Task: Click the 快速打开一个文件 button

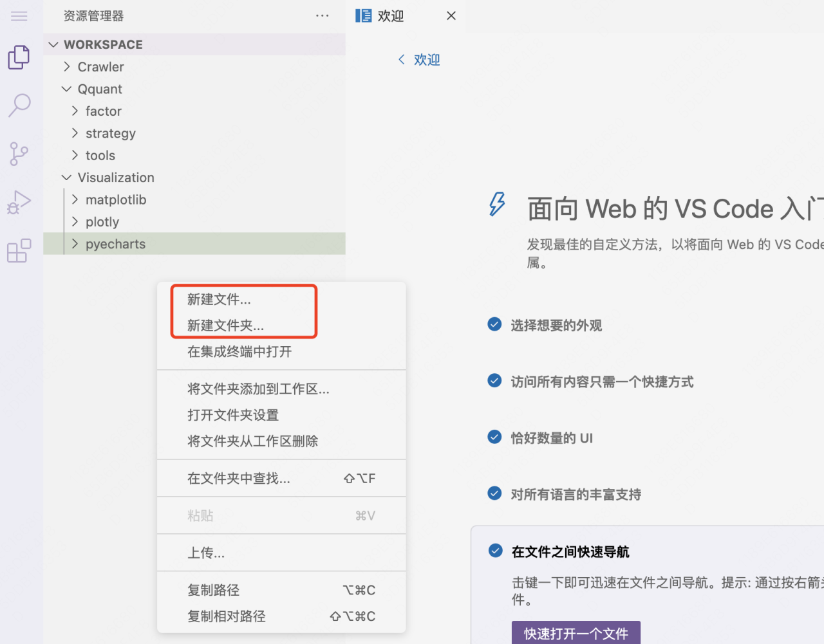Action: point(576,633)
